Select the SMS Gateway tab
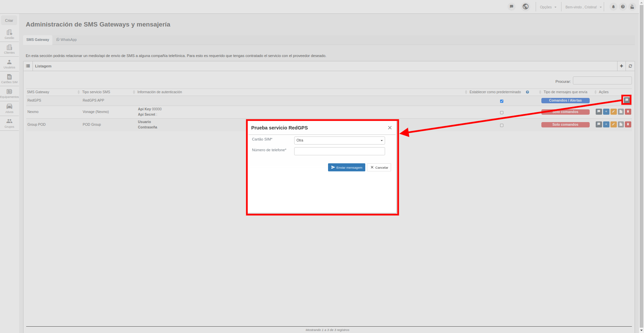644x333 pixels. pyautogui.click(x=38, y=40)
